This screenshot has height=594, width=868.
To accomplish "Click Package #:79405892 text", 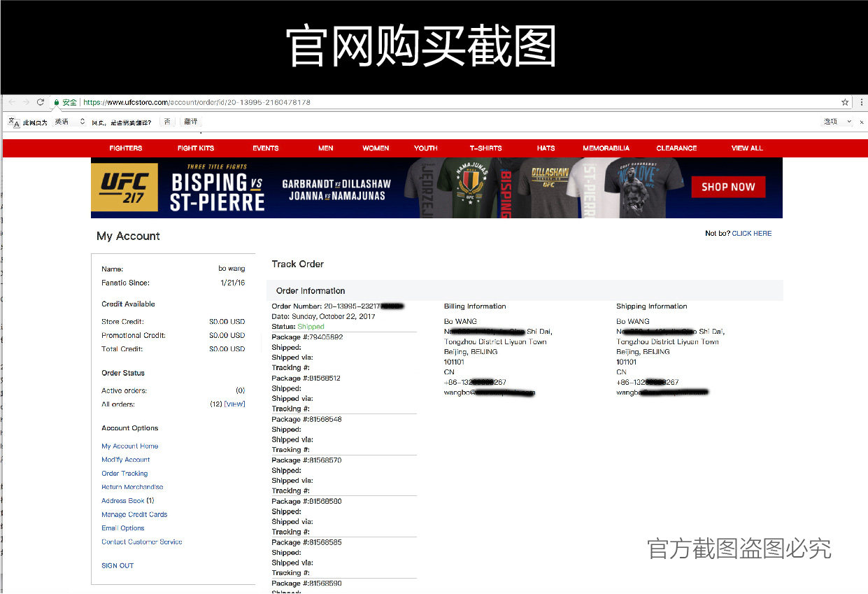I will click(x=307, y=337).
